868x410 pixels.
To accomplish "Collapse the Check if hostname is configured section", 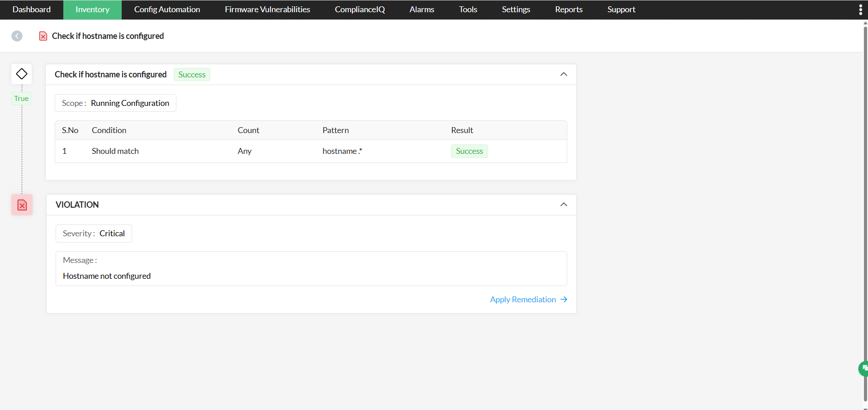I will click(564, 74).
